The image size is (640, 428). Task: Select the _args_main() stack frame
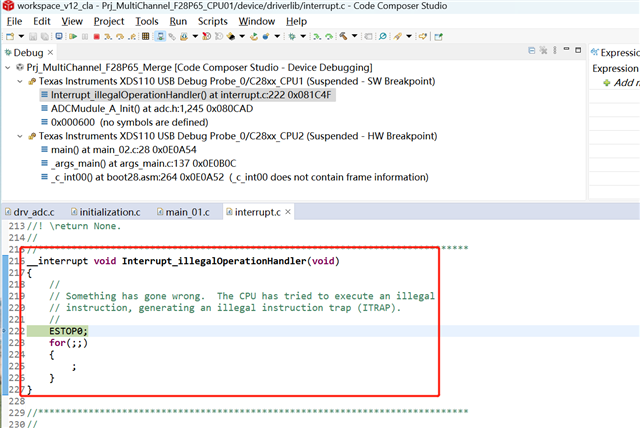pyautogui.click(x=139, y=164)
